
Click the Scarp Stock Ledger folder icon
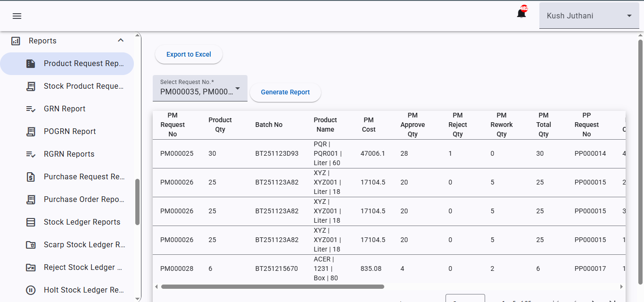31,245
